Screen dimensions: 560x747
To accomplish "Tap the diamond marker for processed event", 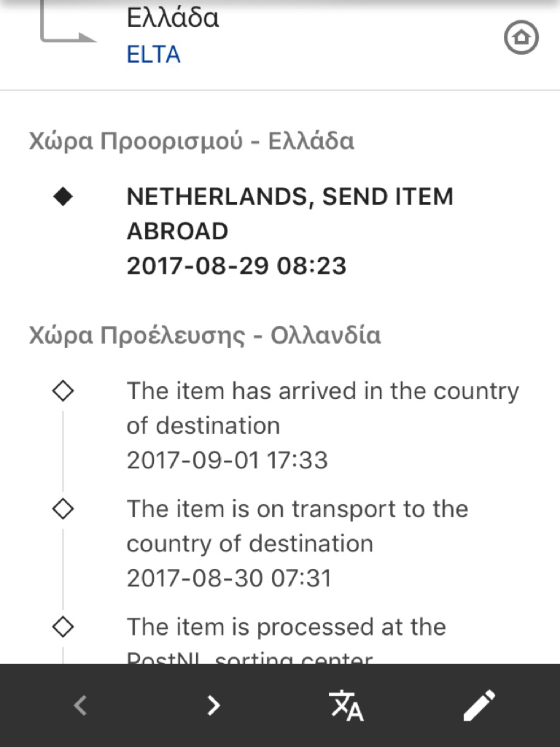I will [x=63, y=627].
